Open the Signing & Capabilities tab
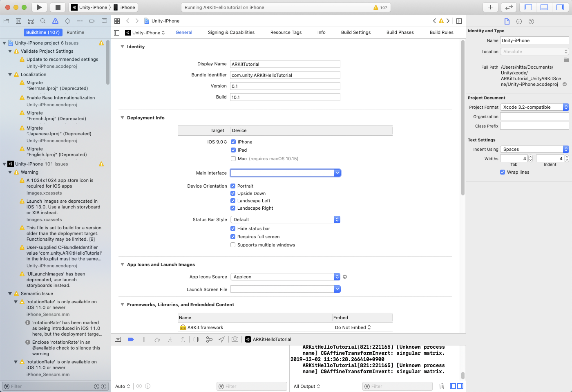This screenshot has width=572, height=392. click(231, 32)
